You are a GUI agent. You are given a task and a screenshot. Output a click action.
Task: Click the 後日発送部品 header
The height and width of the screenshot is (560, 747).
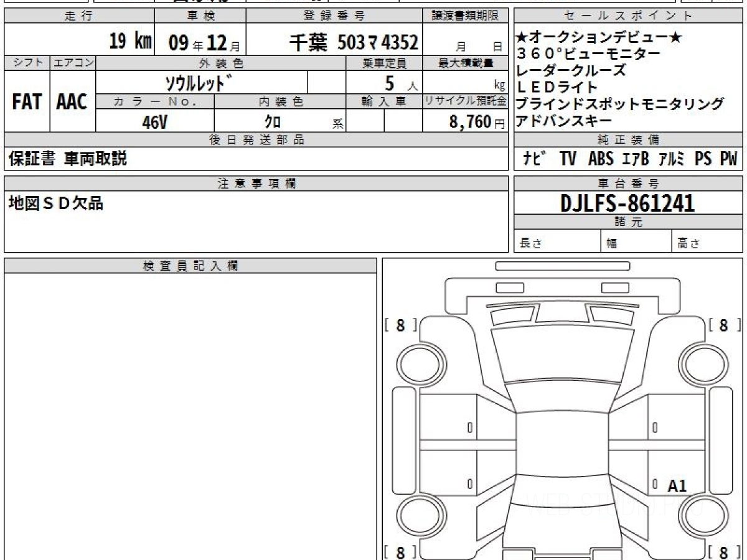pyautogui.click(x=256, y=140)
